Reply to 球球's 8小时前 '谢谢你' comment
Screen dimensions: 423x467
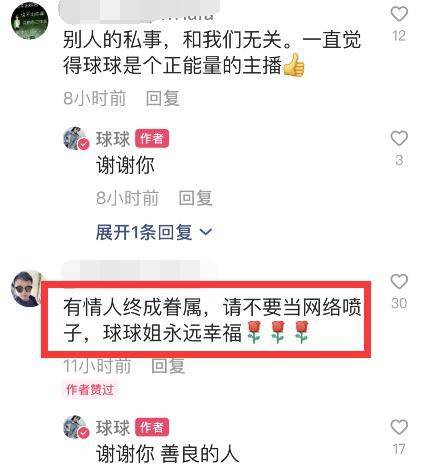[x=195, y=198]
